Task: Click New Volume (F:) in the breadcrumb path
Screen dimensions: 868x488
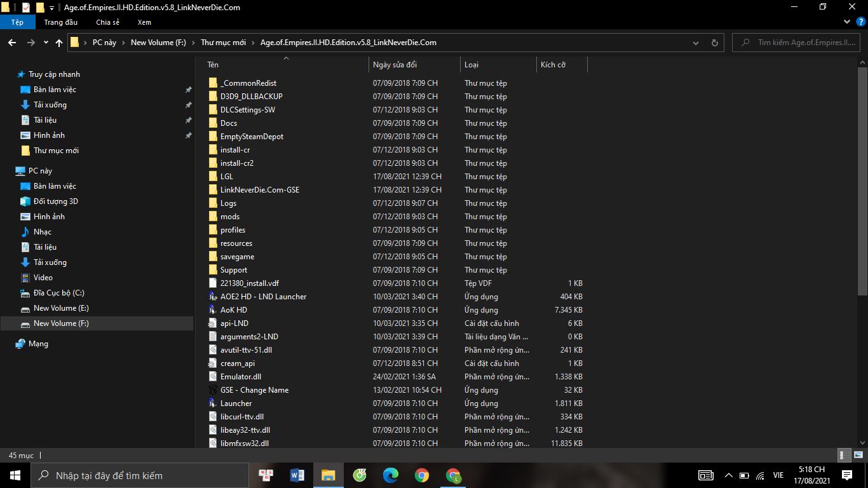Action: pos(158,43)
